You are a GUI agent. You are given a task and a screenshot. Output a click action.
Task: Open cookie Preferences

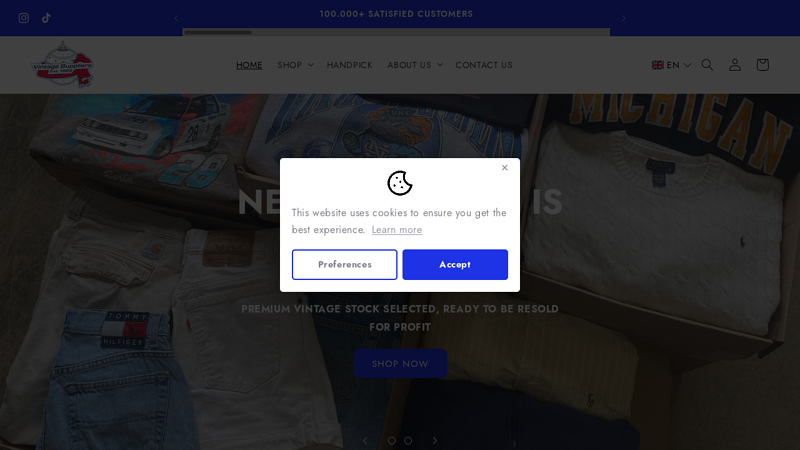click(344, 264)
